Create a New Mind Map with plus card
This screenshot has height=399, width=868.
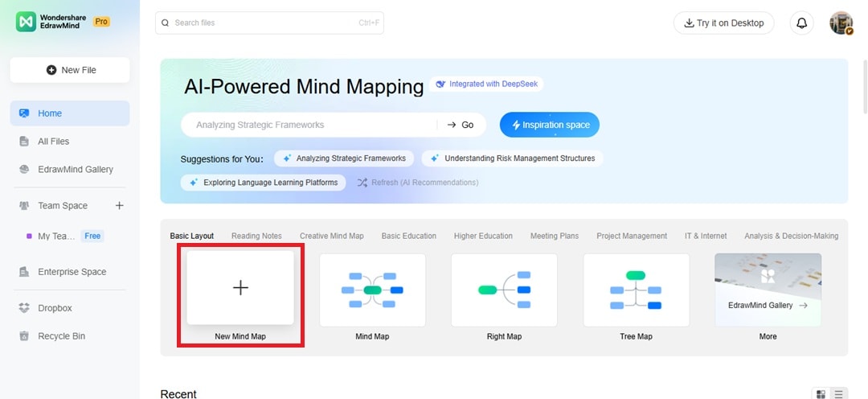[240, 288]
